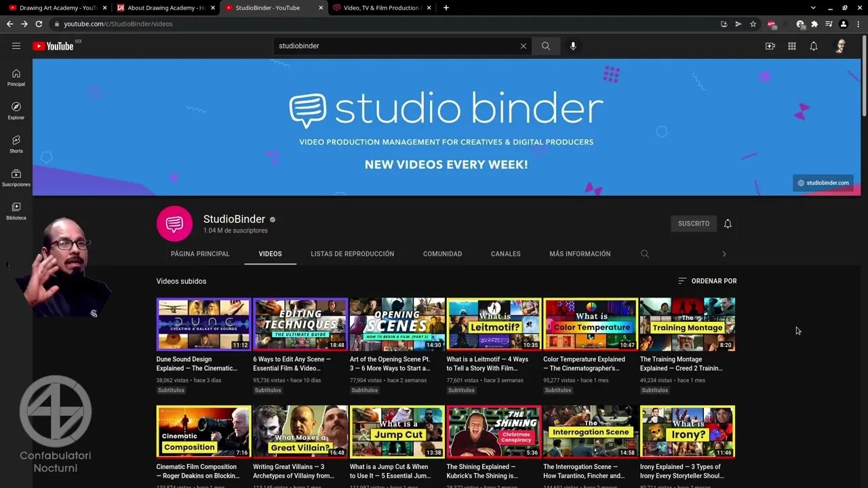Open Más Información channel tab

(580, 254)
